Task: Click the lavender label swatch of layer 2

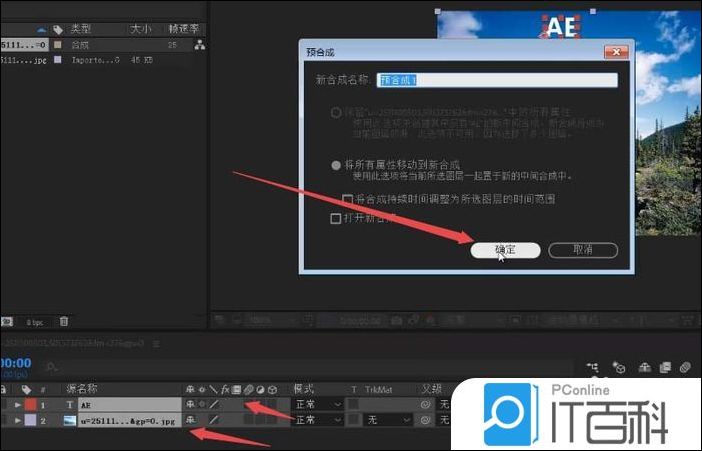Action: (30, 420)
